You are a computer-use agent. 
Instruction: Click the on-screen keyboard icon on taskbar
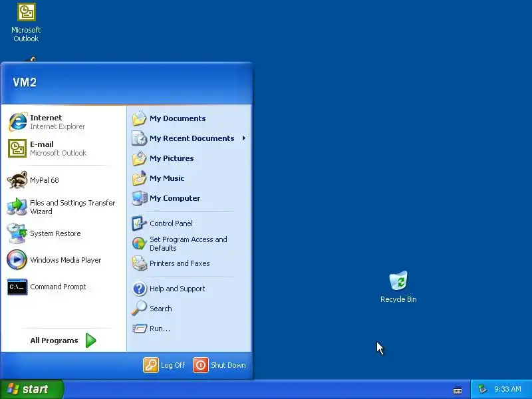click(458, 390)
